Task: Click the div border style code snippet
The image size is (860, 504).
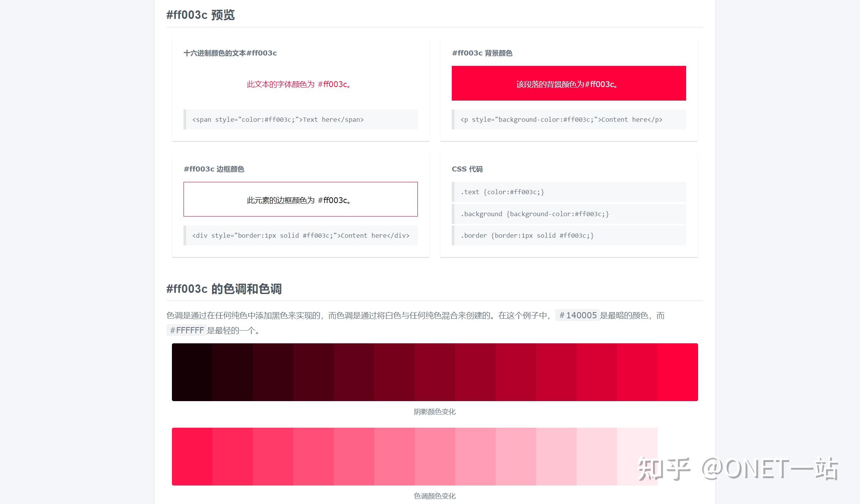Action: tap(301, 235)
